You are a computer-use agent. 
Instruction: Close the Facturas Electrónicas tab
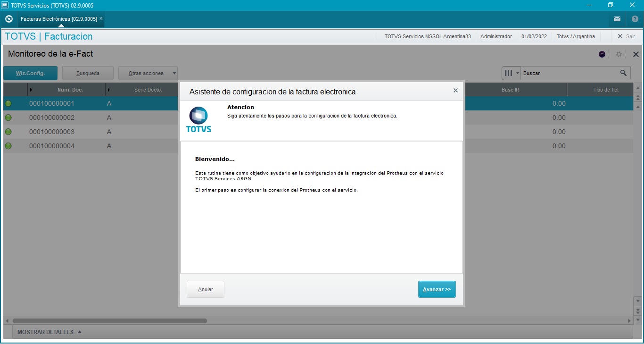coord(101,18)
